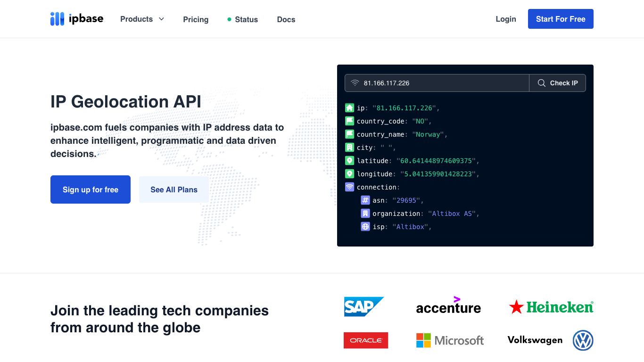
Task: Open the Docs menu item
Action: click(286, 19)
